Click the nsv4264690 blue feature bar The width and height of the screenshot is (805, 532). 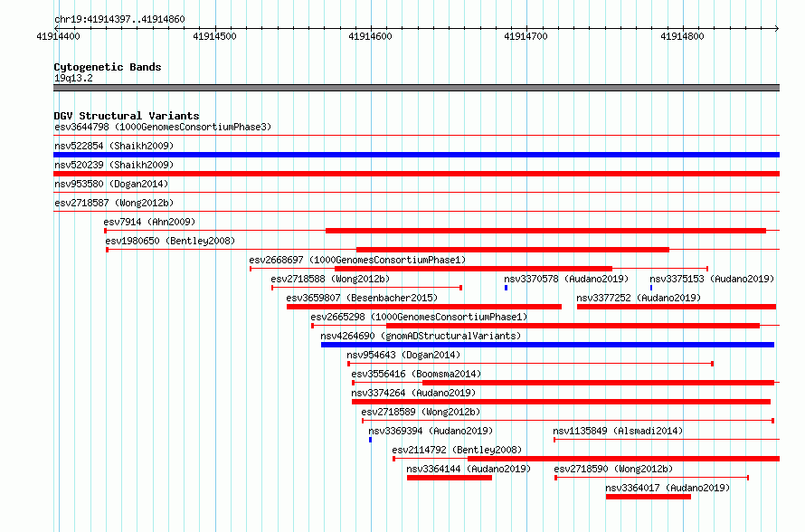tap(547, 345)
